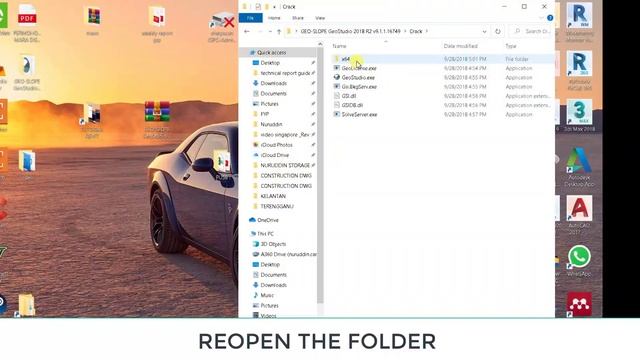
Task: Open Mendeley red desktop icon
Action: pyautogui.click(x=579, y=304)
